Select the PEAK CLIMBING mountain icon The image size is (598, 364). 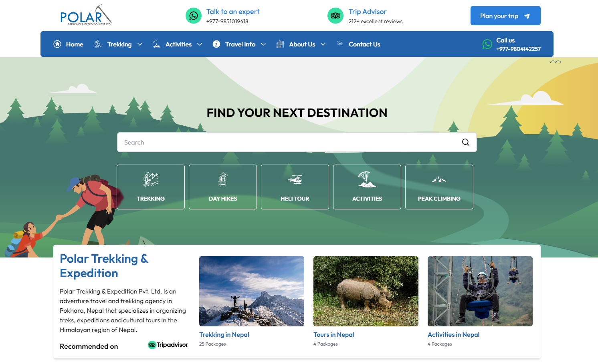pyautogui.click(x=439, y=180)
